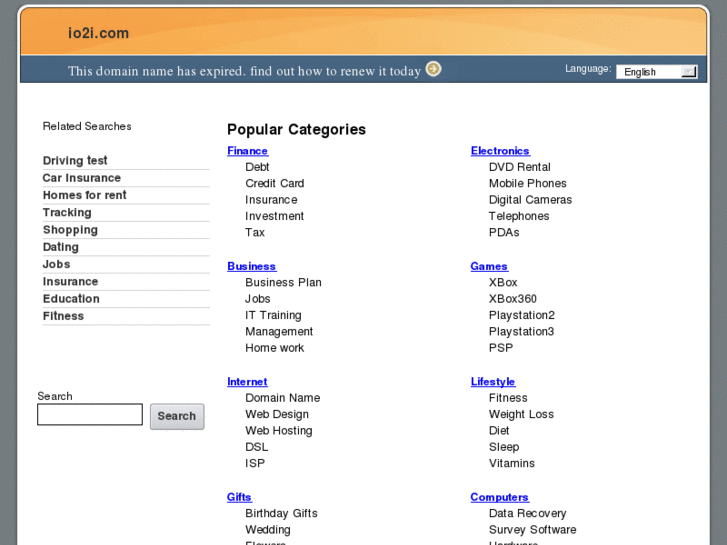727x545 pixels.
Task: Click Playstation2 under Games
Action: coord(522,315)
